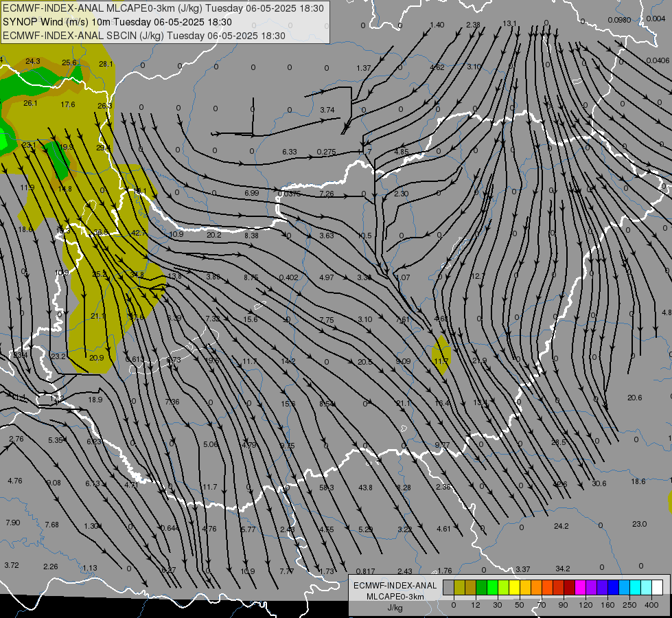Click the map value '8.38'
672x618 pixels.
tap(252, 236)
